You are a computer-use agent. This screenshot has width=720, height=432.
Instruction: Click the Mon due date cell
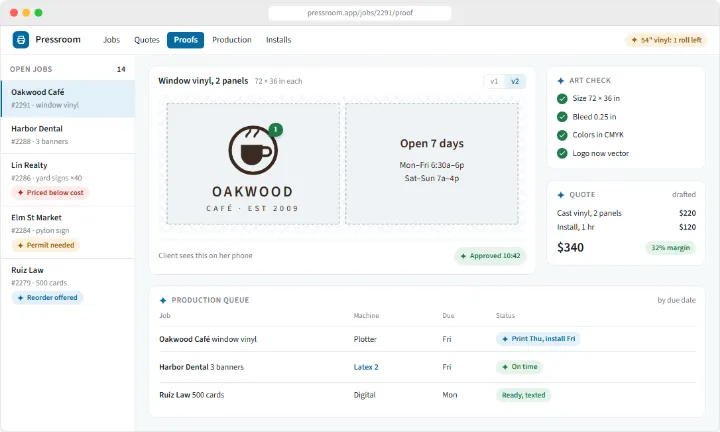click(450, 395)
